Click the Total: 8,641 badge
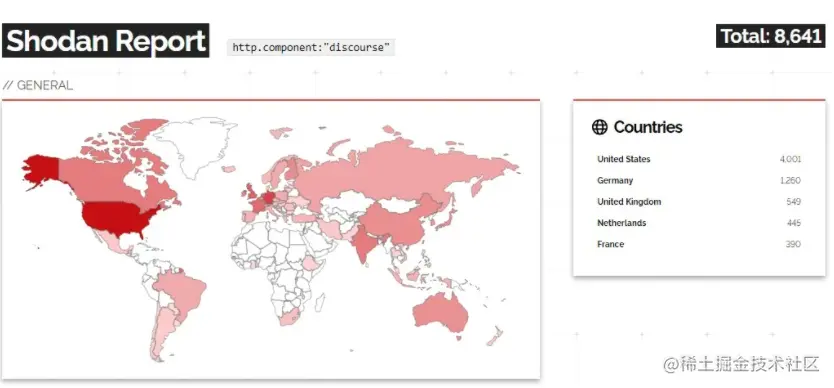The height and width of the screenshot is (388, 834). (x=771, y=36)
